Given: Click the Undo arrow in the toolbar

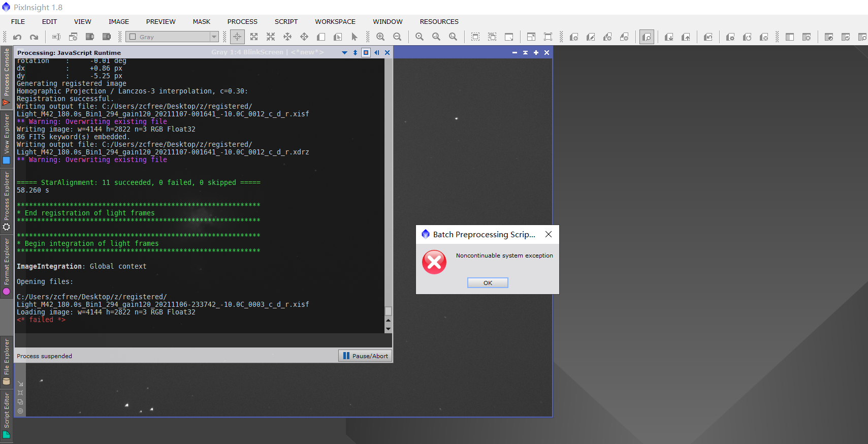Looking at the screenshot, I should click(x=17, y=37).
